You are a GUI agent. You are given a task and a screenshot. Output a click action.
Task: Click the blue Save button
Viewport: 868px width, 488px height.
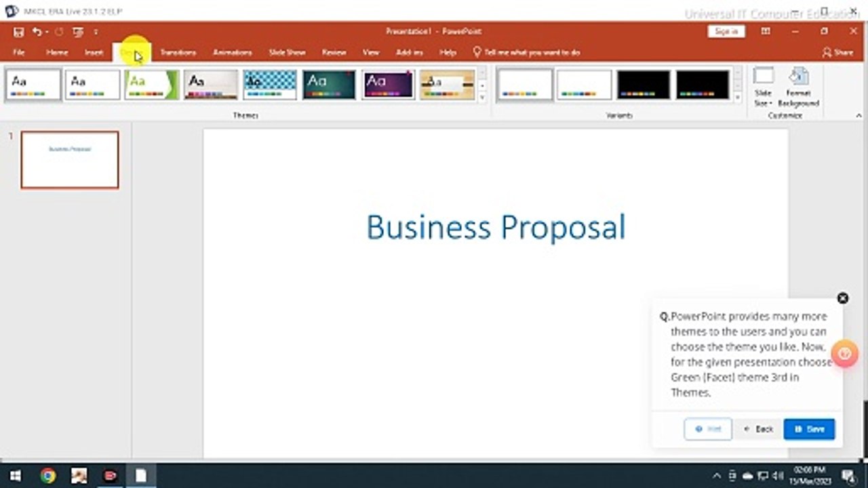[809, 429]
